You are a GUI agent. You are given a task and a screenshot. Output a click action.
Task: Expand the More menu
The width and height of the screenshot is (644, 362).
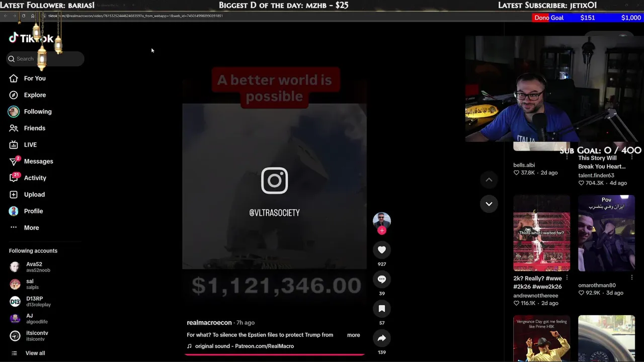click(24, 228)
